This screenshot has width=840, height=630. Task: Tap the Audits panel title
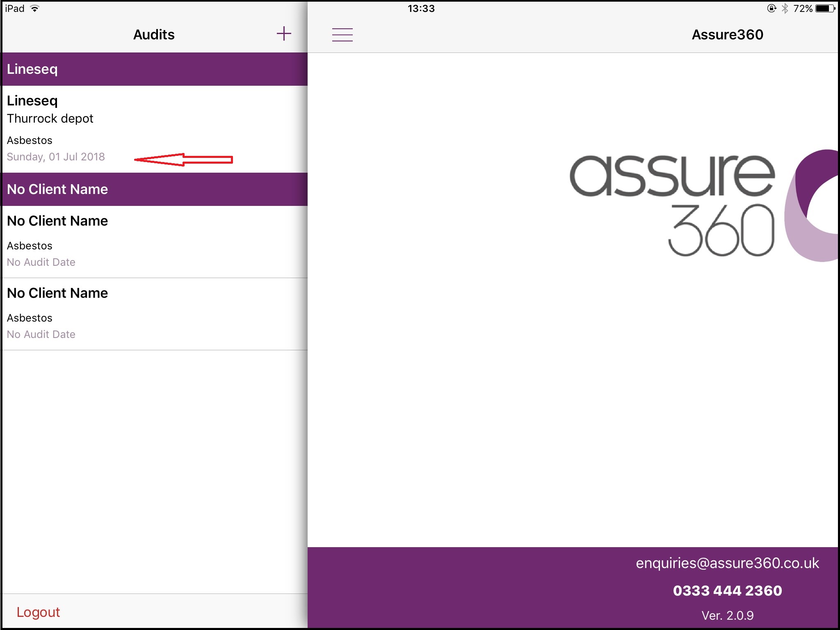tap(154, 34)
